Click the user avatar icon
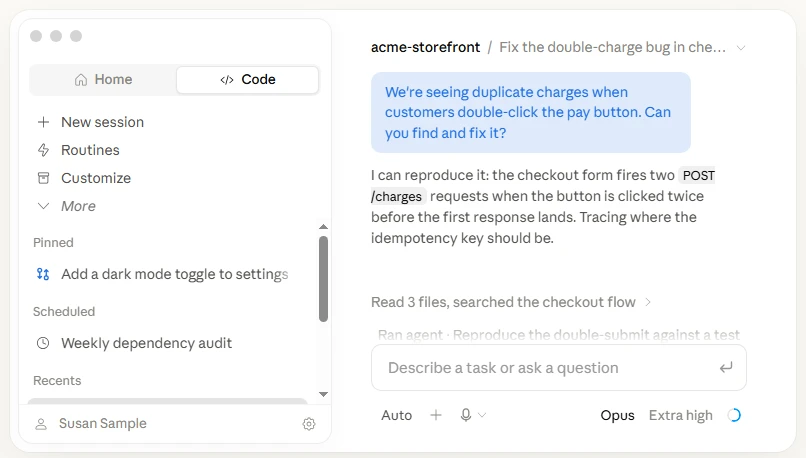 click(41, 424)
